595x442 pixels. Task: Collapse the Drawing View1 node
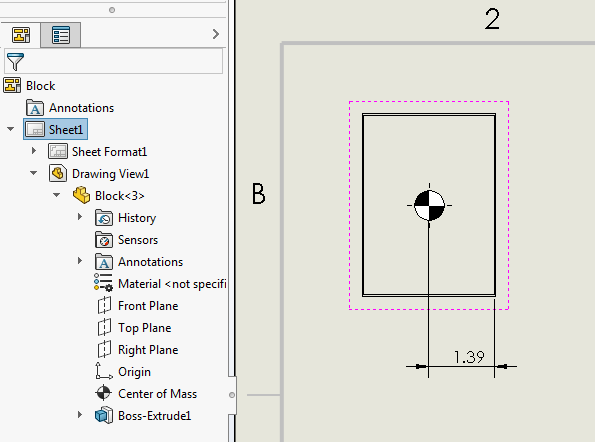click(33, 173)
